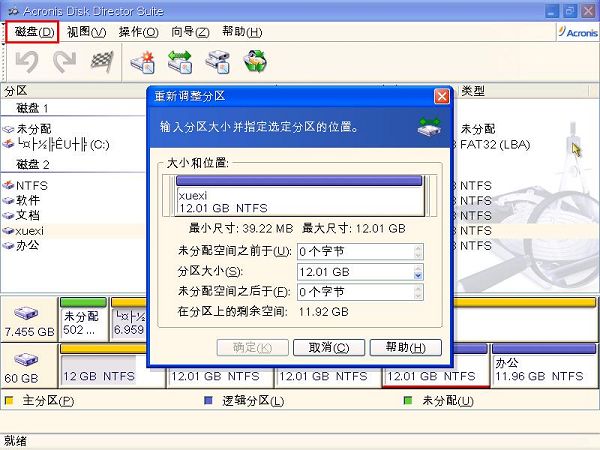Screen dimensions: 600x450
Task: Click the Redo arrow toolbar icon
Action: point(65,62)
